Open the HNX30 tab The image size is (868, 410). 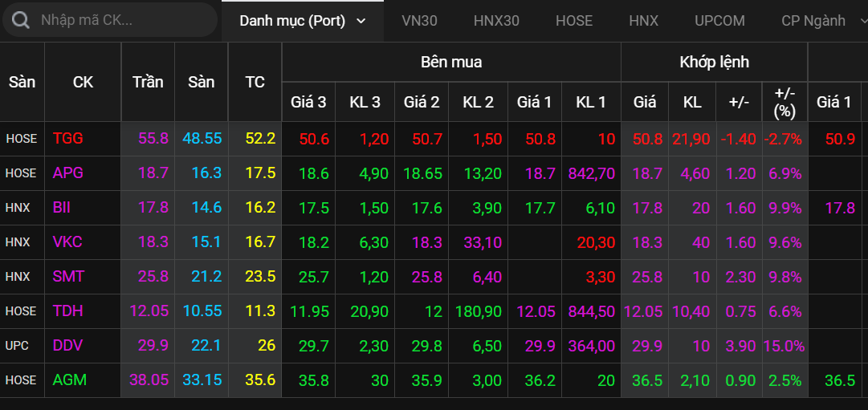click(496, 21)
